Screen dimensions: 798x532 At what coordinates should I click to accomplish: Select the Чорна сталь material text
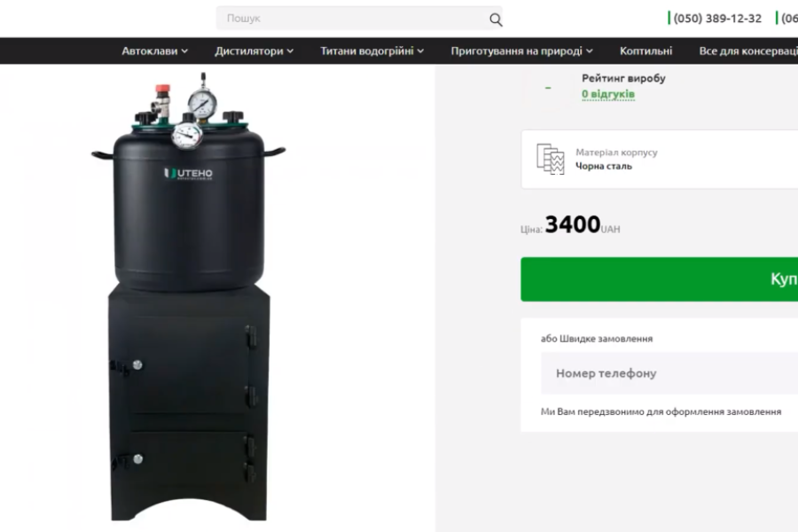pyautogui.click(x=604, y=166)
